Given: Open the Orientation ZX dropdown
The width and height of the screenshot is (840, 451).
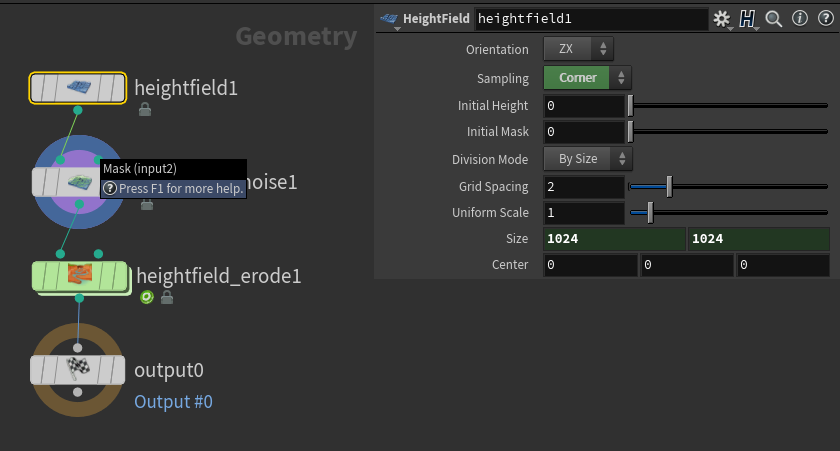Looking at the screenshot, I should (x=578, y=49).
